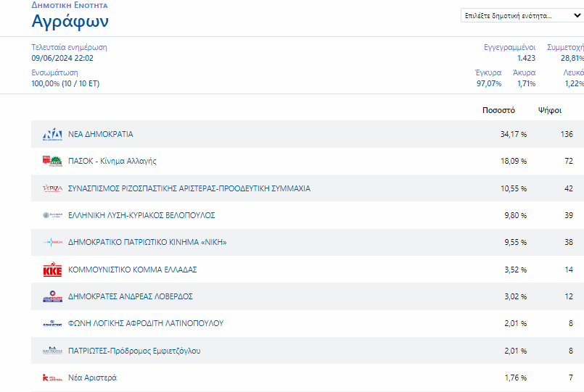The height and width of the screenshot is (392, 584).
Task: Click the 136 votes value
Action: pyautogui.click(x=567, y=134)
